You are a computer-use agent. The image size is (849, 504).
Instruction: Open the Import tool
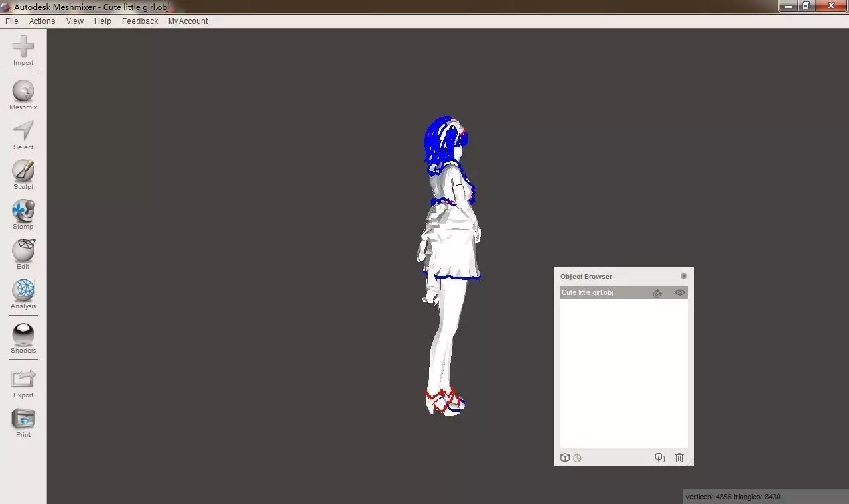point(23,51)
